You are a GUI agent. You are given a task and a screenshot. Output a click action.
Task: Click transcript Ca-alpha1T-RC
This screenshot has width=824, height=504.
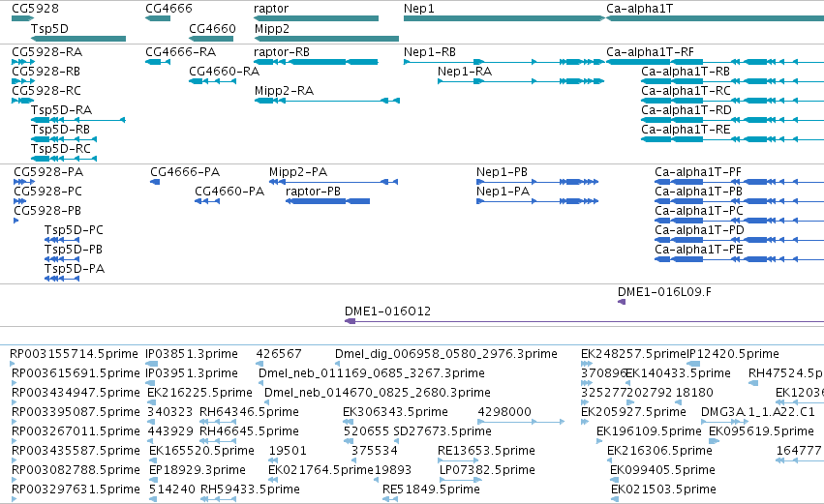[686, 91]
